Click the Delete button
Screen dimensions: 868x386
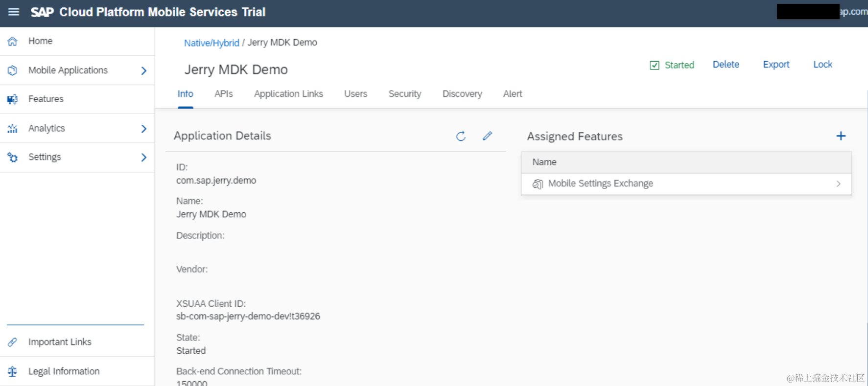coord(726,65)
